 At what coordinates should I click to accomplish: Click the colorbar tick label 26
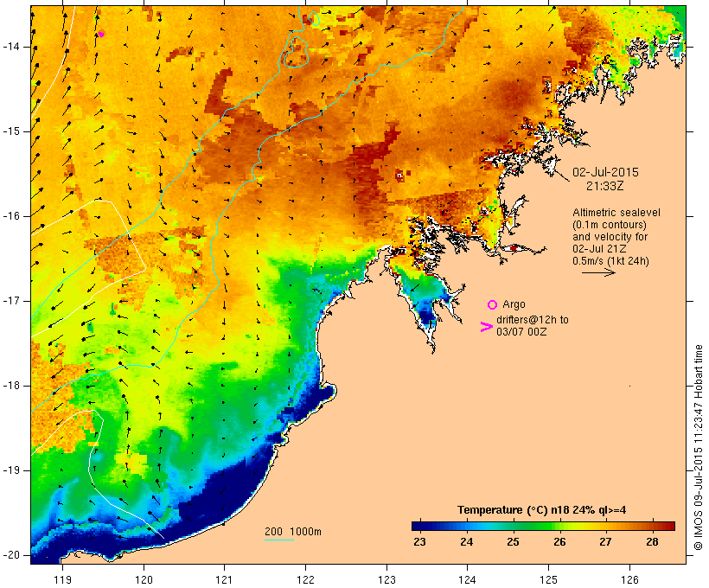pyautogui.click(x=559, y=542)
